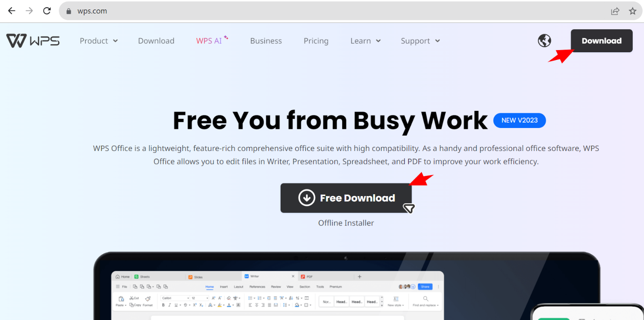Open the Offline Installer link

(346, 222)
